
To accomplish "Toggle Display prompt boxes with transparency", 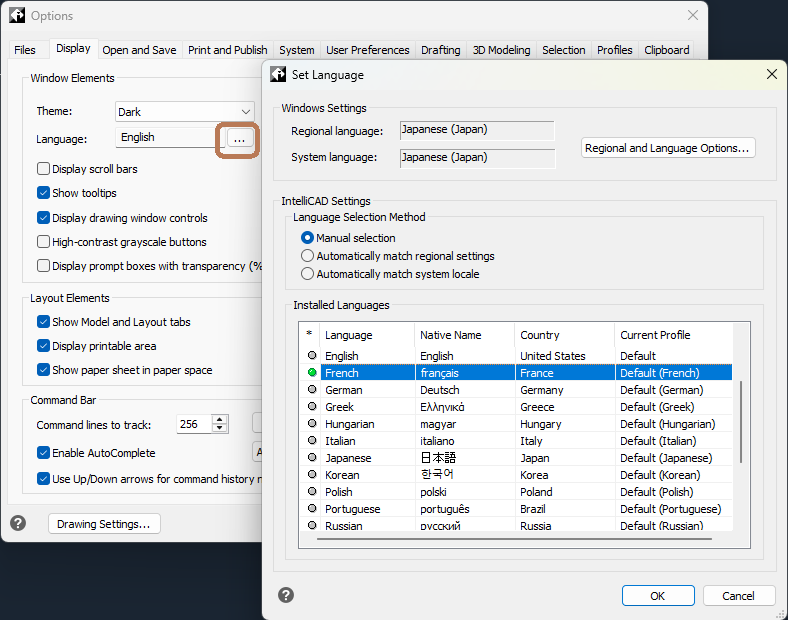I will point(44,265).
